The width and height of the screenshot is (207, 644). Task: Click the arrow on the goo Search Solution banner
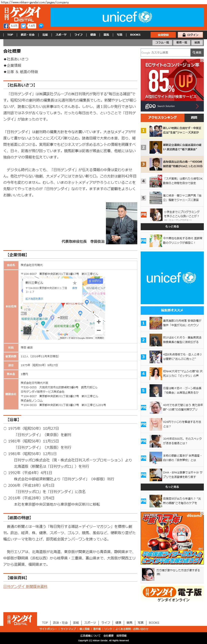197,106
